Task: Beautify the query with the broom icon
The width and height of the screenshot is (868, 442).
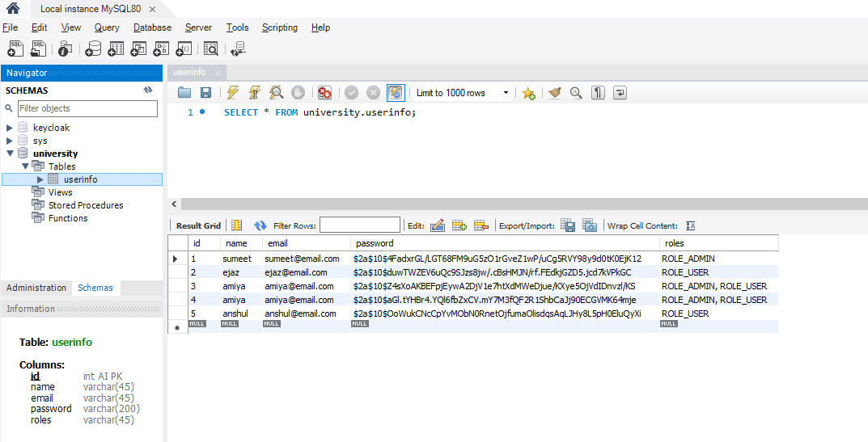Action: [x=555, y=93]
